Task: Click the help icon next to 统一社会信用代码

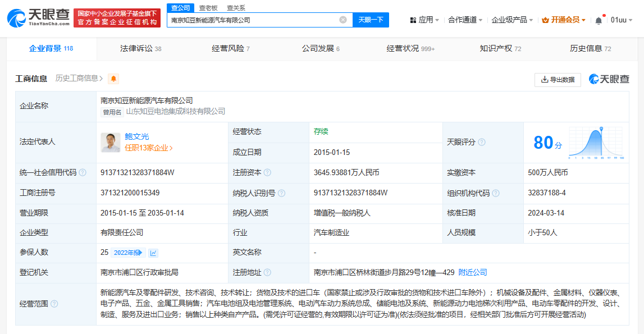Action: click(x=83, y=173)
